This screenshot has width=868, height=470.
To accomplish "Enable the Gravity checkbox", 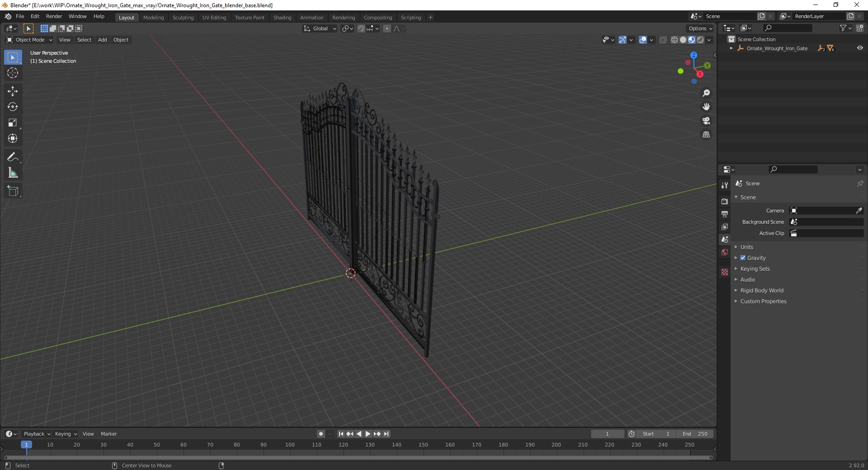I will 743,258.
